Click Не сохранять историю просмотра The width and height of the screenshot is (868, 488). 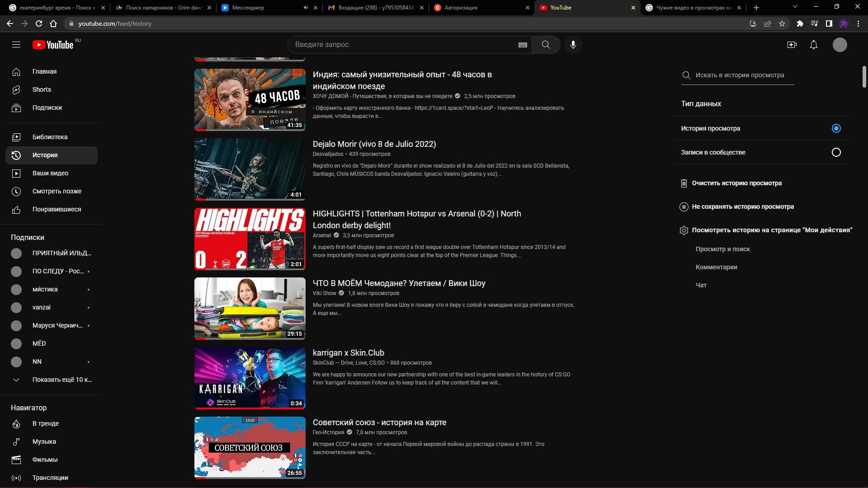point(737,206)
